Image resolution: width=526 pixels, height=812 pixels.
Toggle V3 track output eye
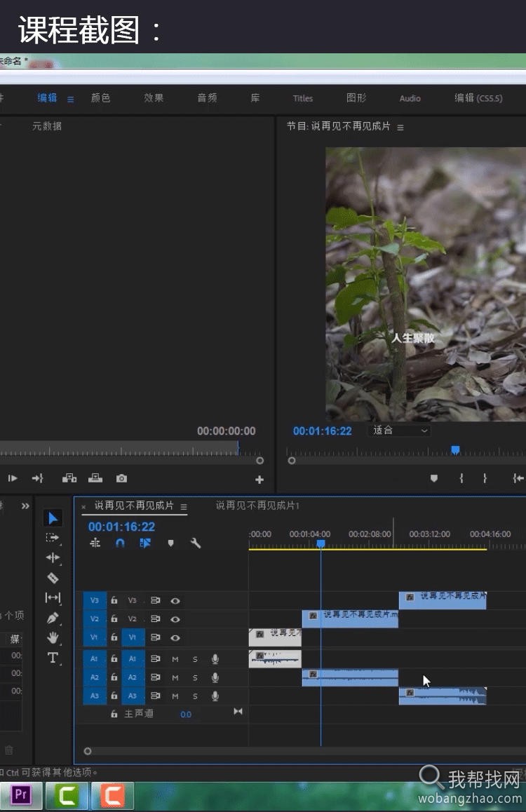tap(175, 601)
